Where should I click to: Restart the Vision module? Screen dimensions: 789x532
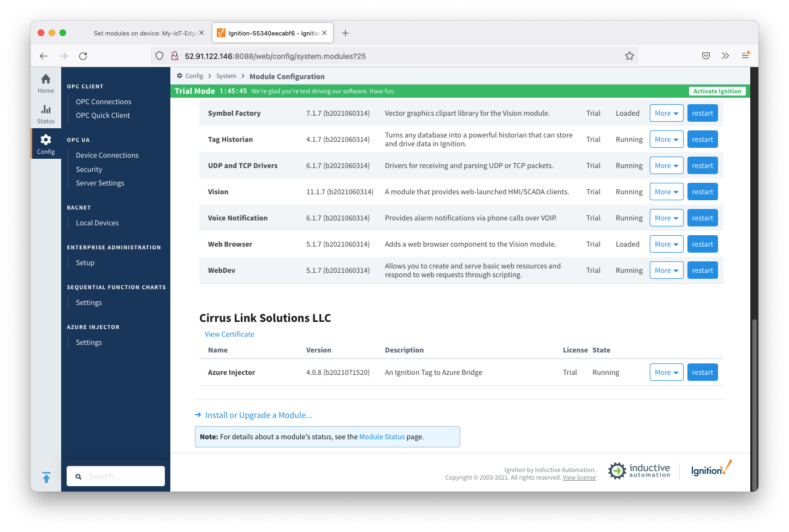click(x=702, y=192)
